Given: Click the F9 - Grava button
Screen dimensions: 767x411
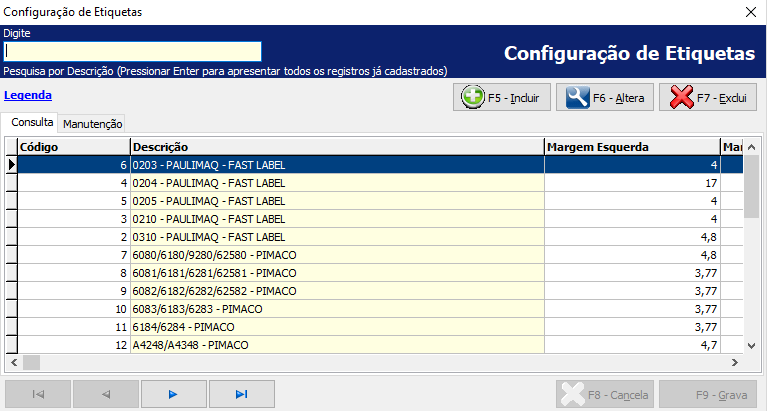Looking at the screenshot, I should click(x=708, y=395).
